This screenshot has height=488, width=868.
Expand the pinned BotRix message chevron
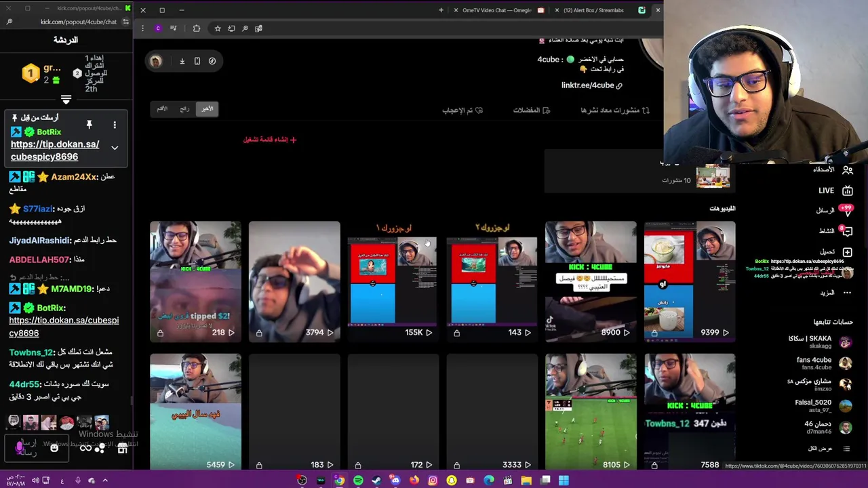(115, 148)
